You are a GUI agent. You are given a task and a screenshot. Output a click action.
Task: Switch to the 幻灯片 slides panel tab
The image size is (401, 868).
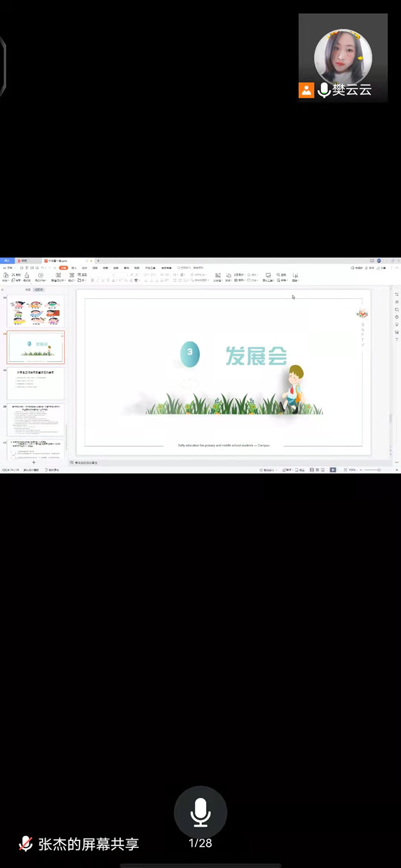click(39, 290)
